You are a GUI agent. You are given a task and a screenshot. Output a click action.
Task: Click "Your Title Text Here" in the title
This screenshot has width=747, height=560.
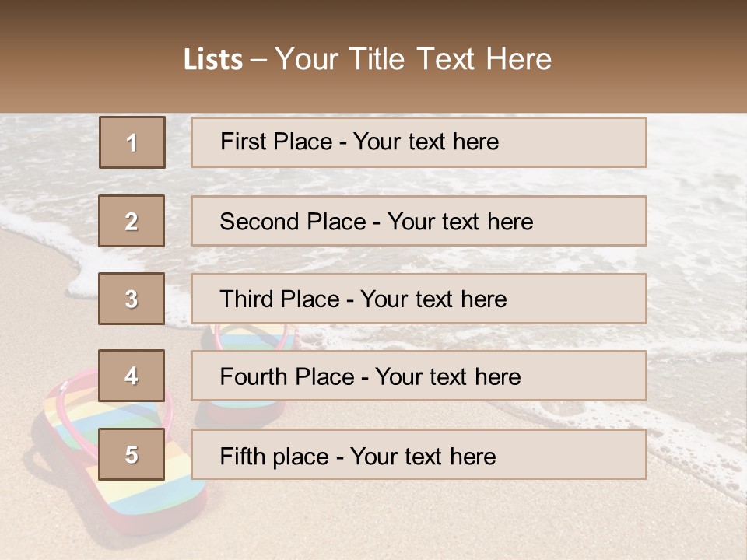click(x=413, y=59)
